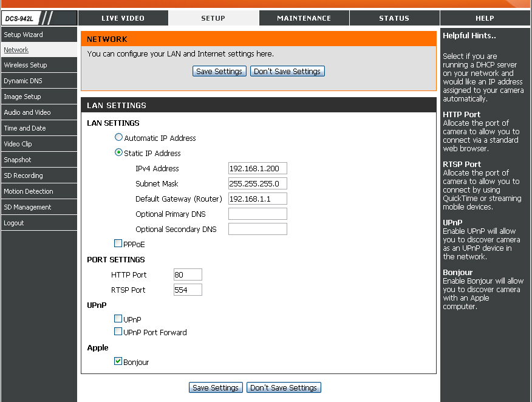Viewport: 532px width, 402px height.
Task: Navigate to Motion Detection page
Action: pos(29,191)
